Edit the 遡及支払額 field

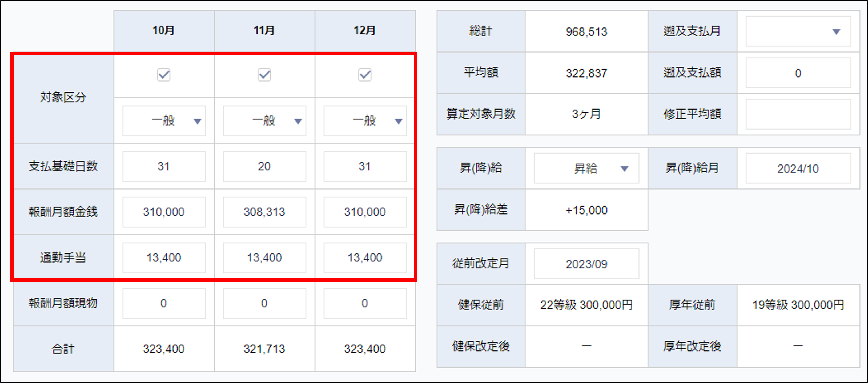[x=798, y=73]
